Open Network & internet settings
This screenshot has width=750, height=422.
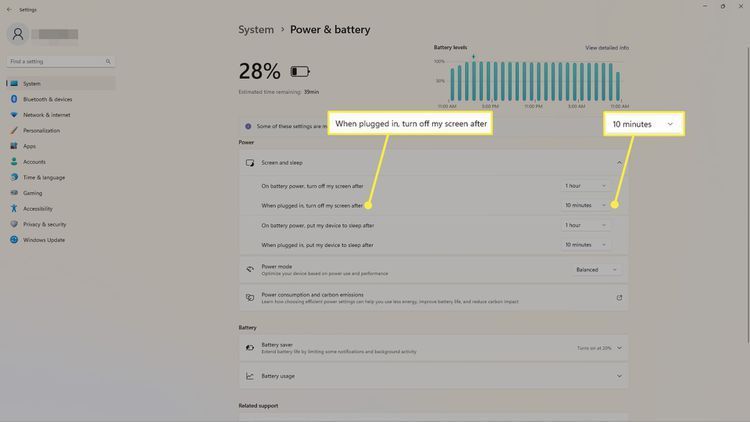[x=49, y=115]
